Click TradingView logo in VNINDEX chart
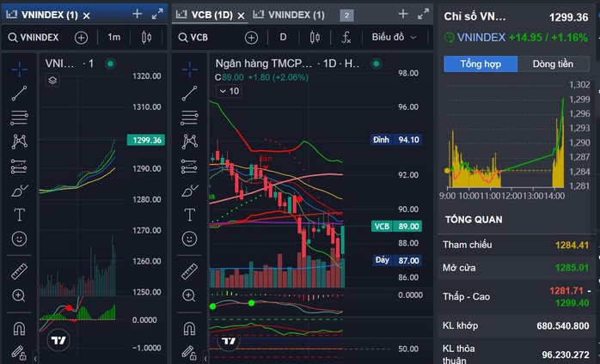Image resolution: width=600 pixels, height=364 pixels. [x=58, y=340]
